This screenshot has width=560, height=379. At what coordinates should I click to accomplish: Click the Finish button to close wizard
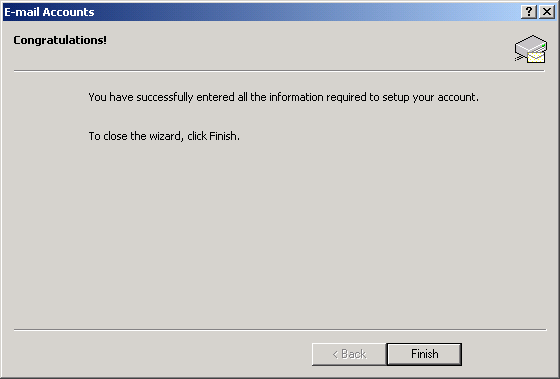click(424, 354)
